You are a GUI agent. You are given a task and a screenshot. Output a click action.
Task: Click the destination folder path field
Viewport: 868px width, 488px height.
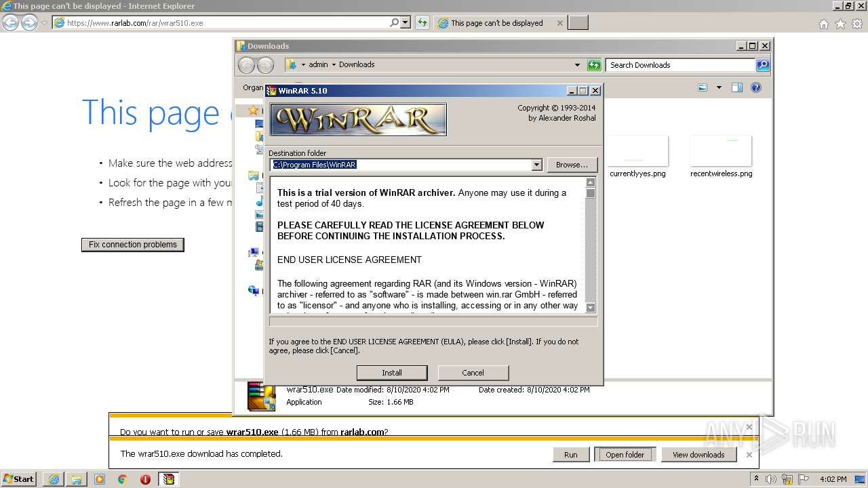400,165
